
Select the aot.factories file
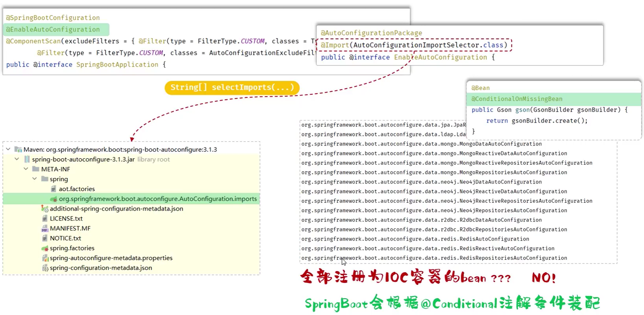click(77, 189)
